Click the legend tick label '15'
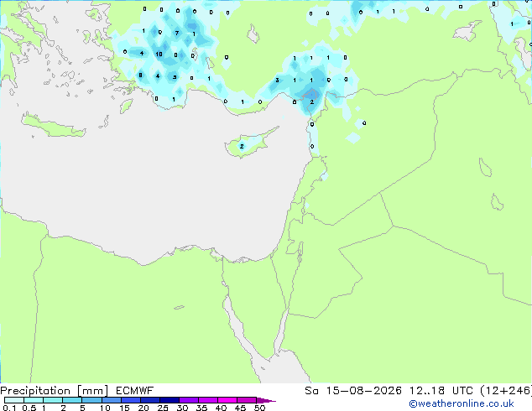Image resolution: width=532 pixels, height=411 pixels. coord(124,408)
